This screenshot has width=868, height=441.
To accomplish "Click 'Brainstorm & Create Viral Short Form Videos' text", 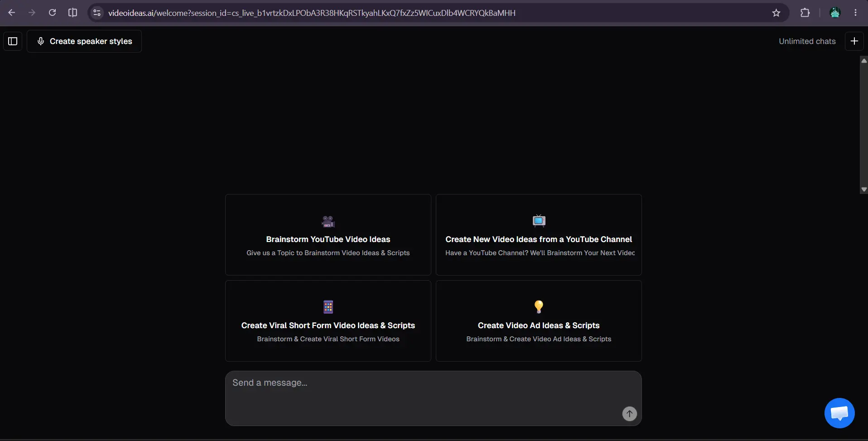I will pos(328,339).
